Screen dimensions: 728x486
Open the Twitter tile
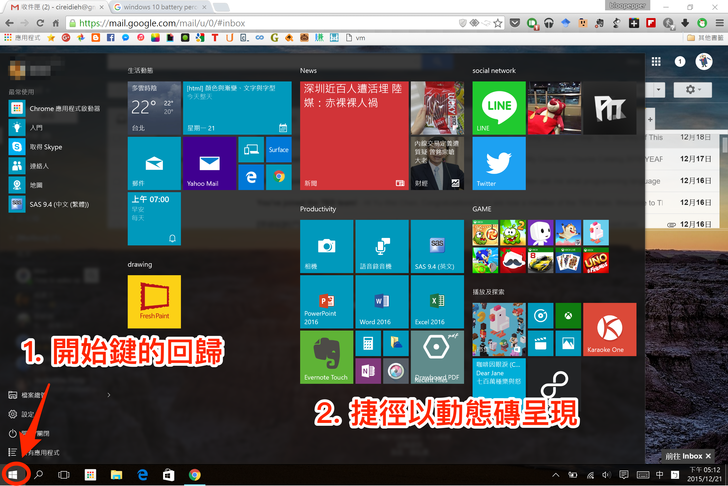coord(499,163)
